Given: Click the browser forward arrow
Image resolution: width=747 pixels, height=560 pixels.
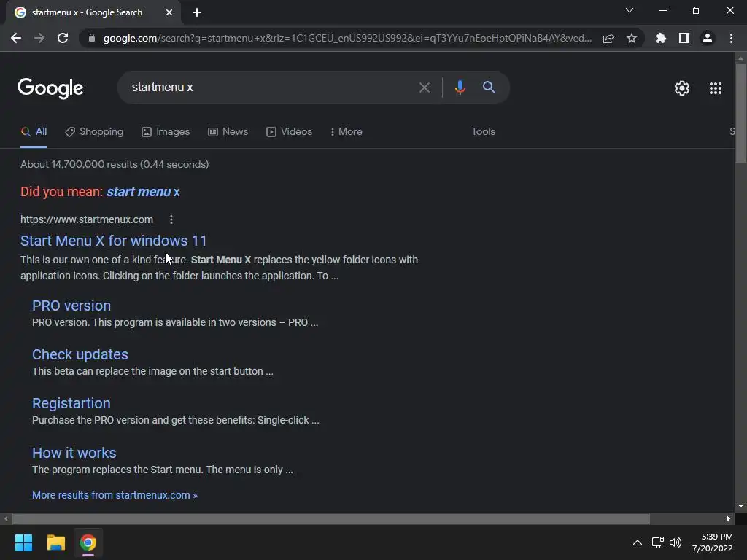Looking at the screenshot, I should (39, 38).
